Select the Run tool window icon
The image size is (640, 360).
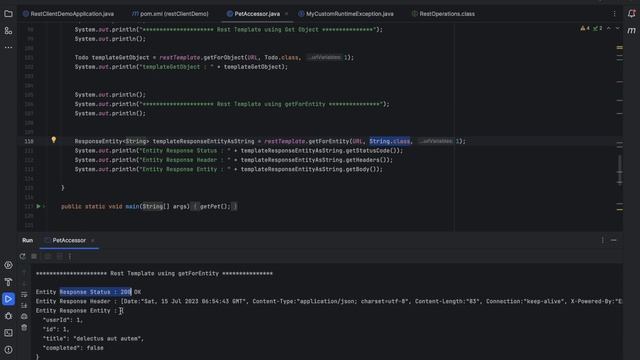tap(8, 299)
